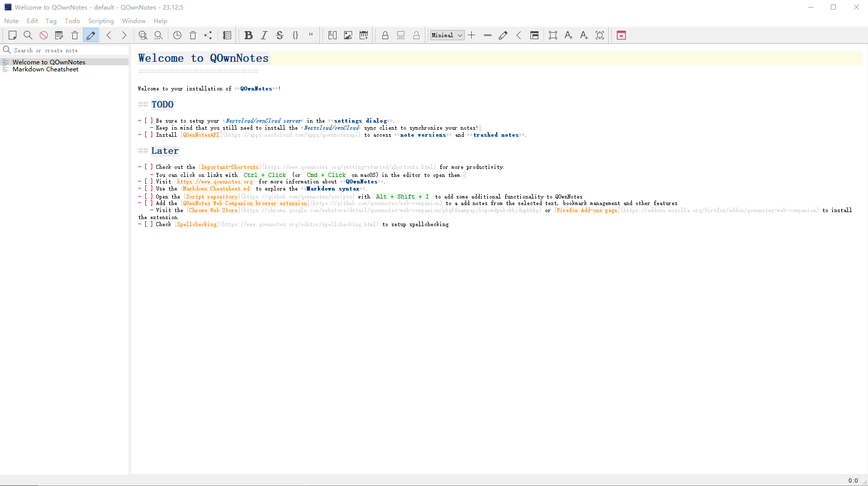Select the Markdown Cheatsheet note
This screenshot has height=486, width=868.
click(45, 69)
